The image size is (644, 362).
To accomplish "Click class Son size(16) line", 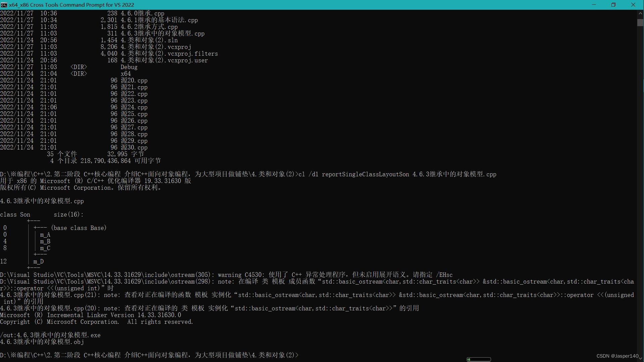I will coord(42,215).
